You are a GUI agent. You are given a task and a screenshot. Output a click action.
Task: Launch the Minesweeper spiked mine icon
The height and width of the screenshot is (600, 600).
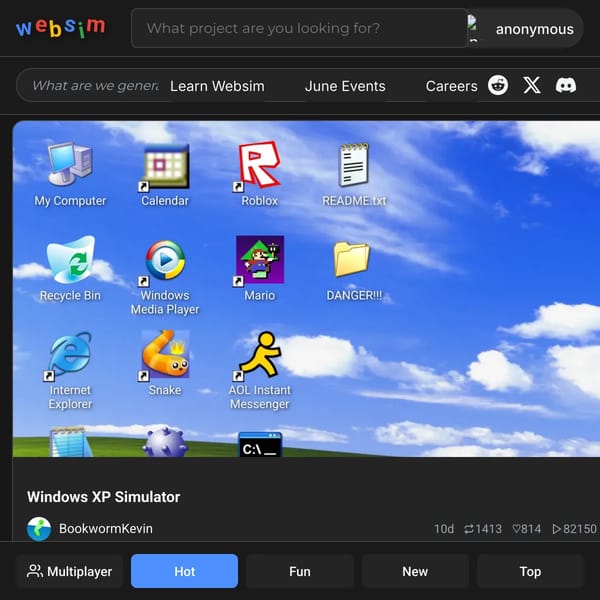click(x=165, y=442)
